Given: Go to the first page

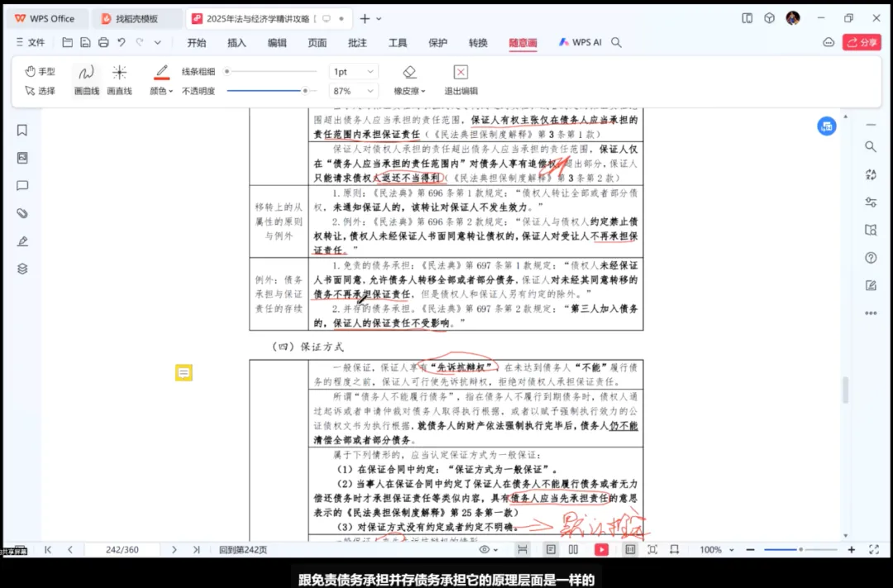Looking at the screenshot, I should click(x=48, y=550).
